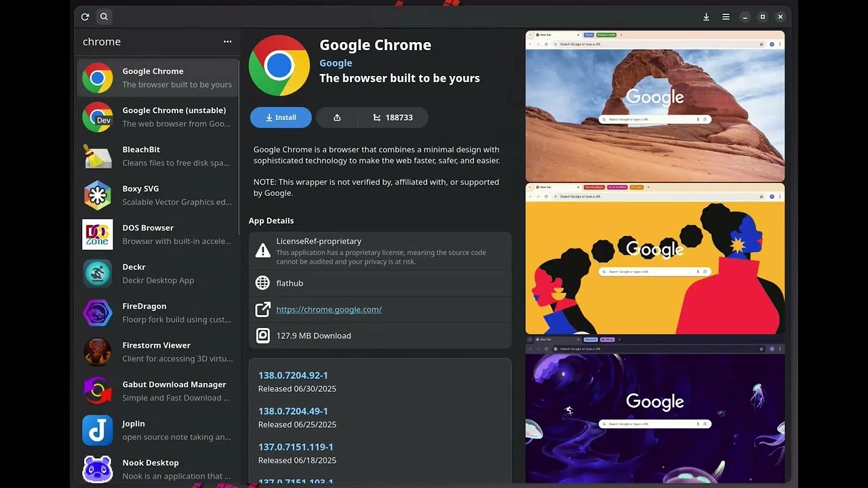The image size is (868, 488).
Task: Open search with the magnifier icon
Action: (104, 17)
